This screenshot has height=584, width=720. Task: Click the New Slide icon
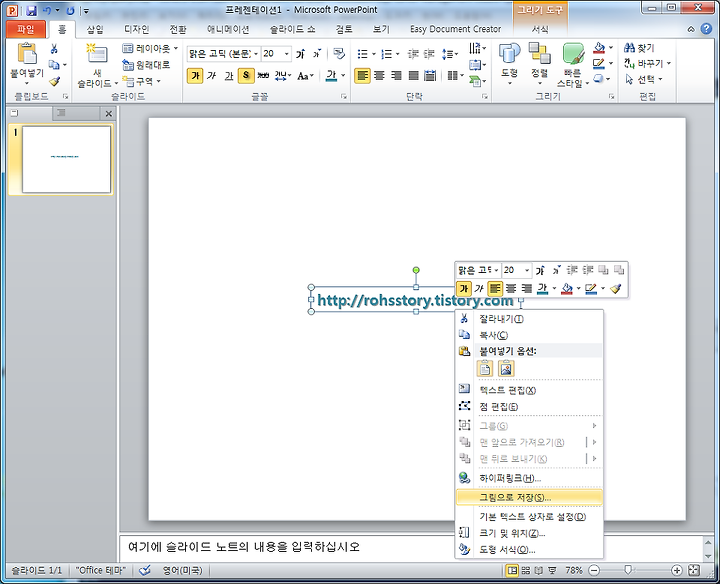(x=97, y=53)
